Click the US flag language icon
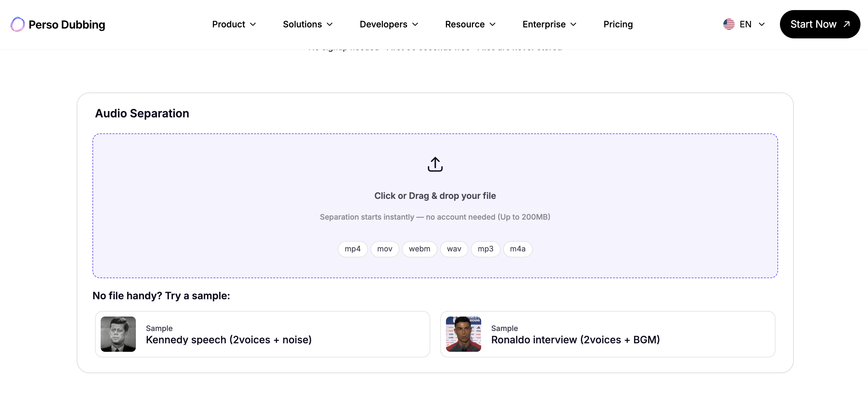 [728, 24]
